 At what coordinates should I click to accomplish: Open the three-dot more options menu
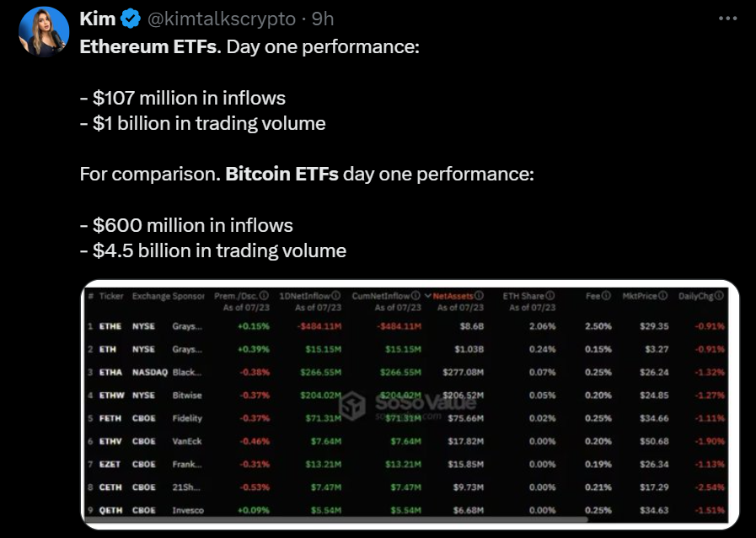(727, 19)
